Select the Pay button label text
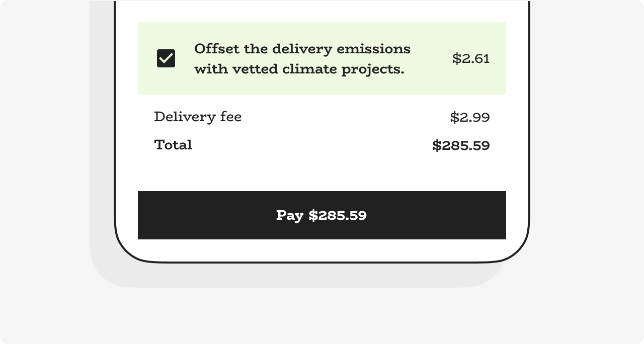 click(x=321, y=215)
